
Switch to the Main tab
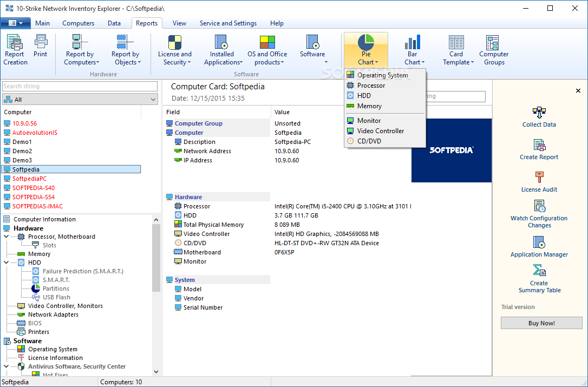pos(42,23)
